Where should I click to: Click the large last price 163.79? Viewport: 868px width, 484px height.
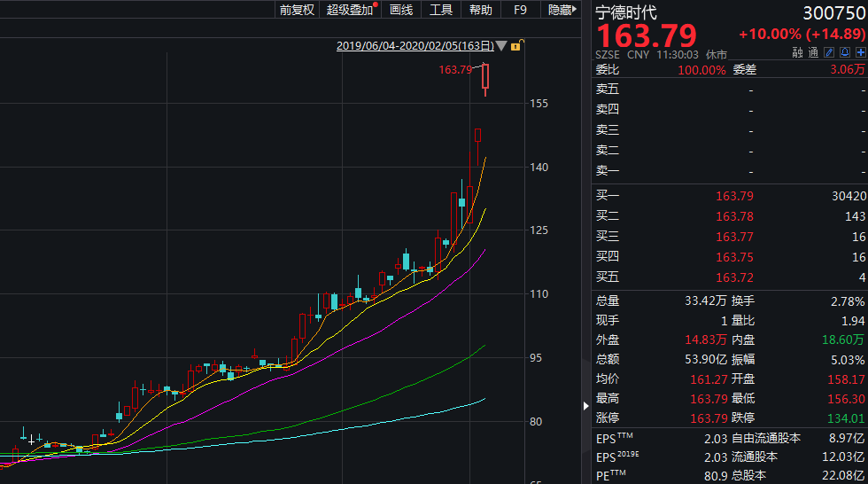[647, 36]
